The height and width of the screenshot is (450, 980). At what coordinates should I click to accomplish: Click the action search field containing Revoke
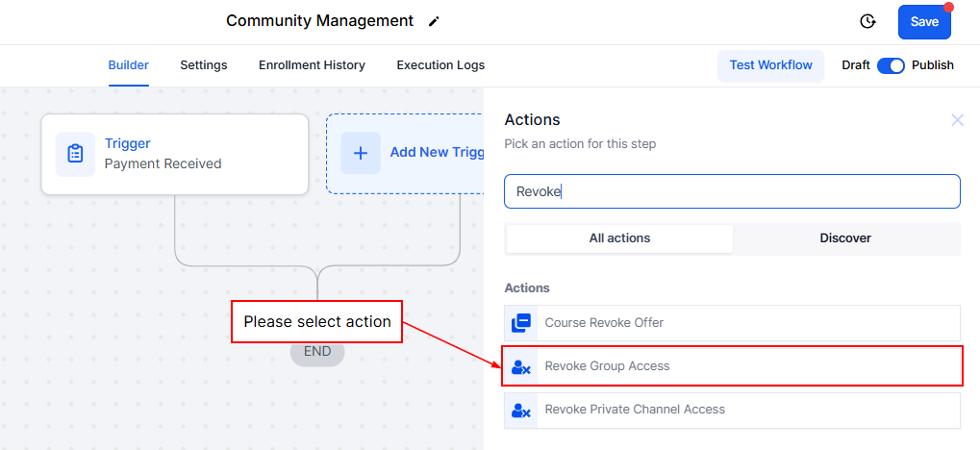732,191
